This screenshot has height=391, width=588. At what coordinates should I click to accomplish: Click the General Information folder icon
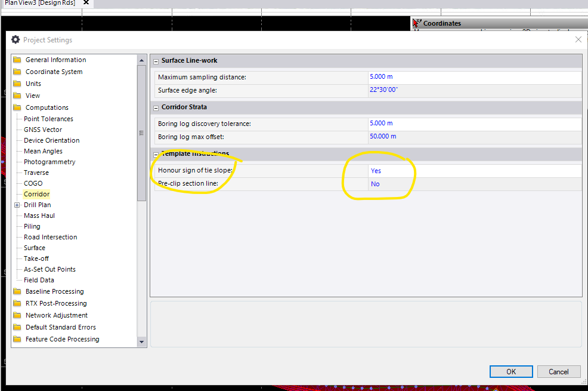[x=17, y=60]
